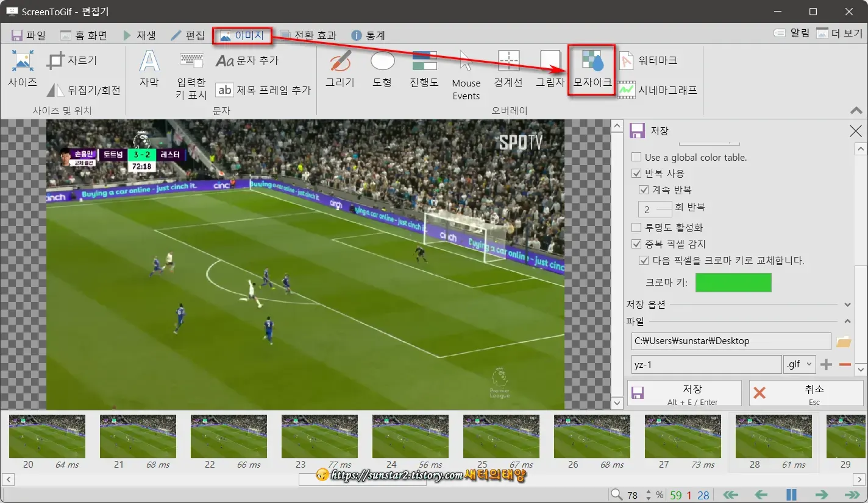Image resolution: width=868 pixels, height=503 pixels.
Task: Expand the 저장 옵션 section
Action: [847, 304]
